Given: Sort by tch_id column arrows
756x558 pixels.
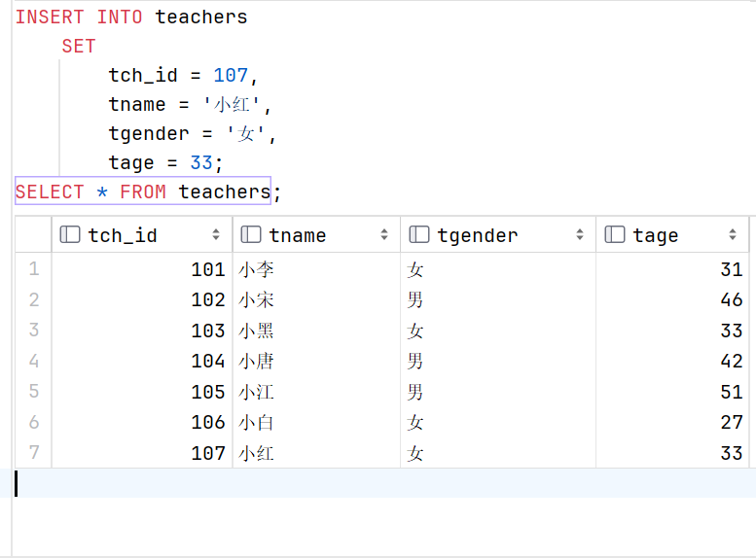Looking at the screenshot, I should (216, 234).
